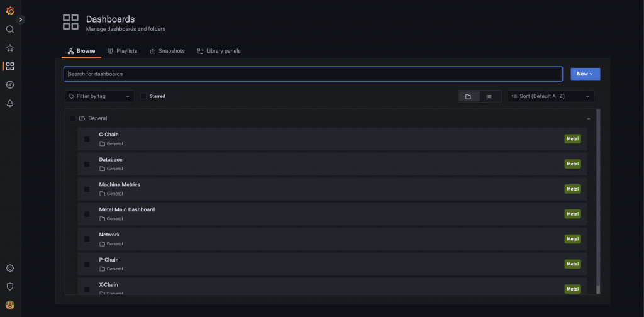Switch to list view layout
The width and height of the screenshot is (644, 317).
click(489, 96)
